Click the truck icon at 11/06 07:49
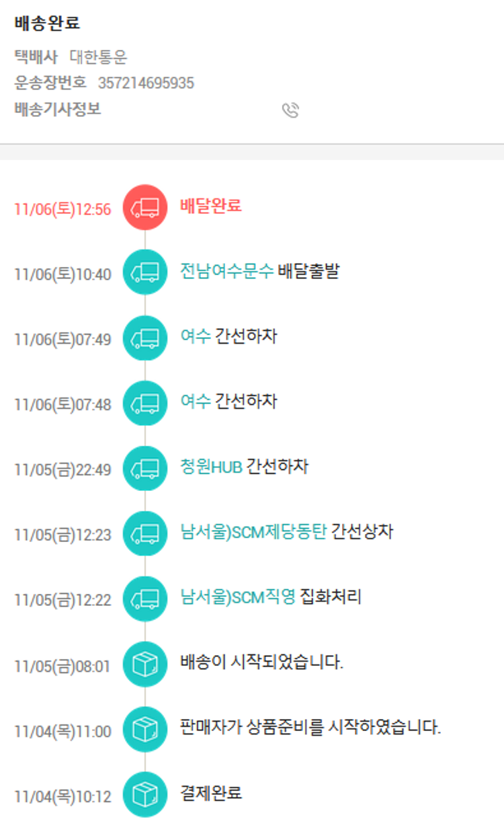Image resolution: width=504 pixels, height=840 pixels. 144,338
